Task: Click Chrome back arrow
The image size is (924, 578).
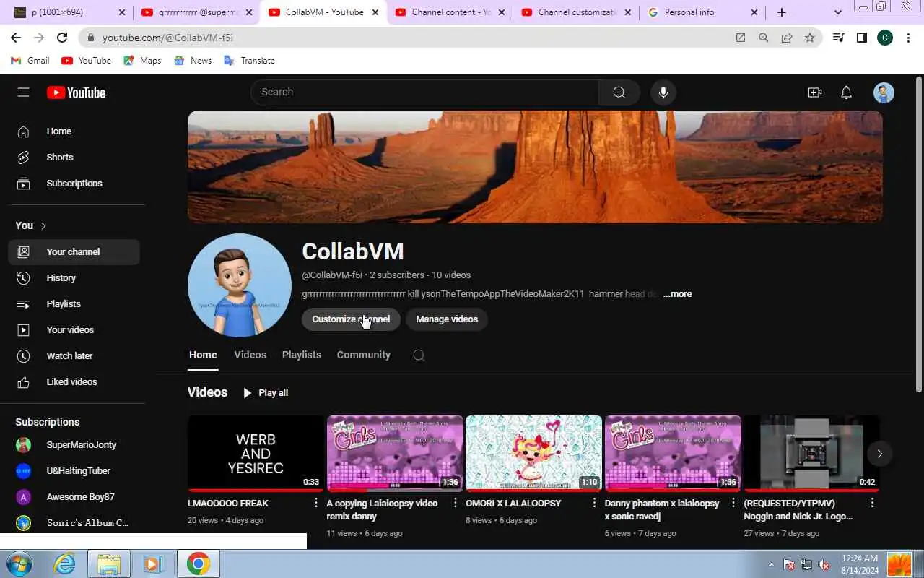Action: click(16, 38)
